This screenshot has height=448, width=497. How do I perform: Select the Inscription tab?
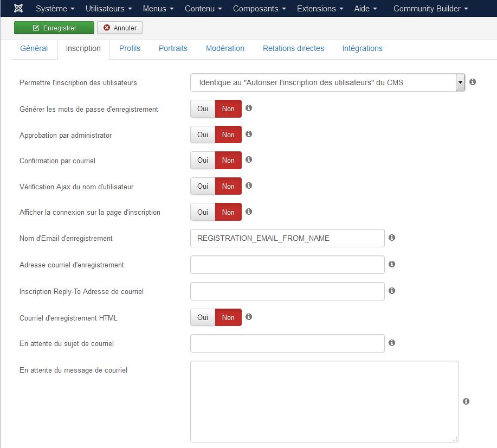tap(83, 49)
